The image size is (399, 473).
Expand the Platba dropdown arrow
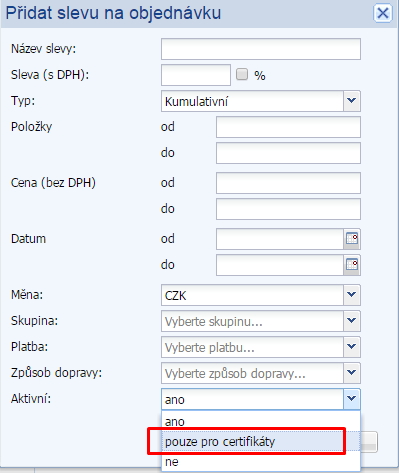[352, 347]
